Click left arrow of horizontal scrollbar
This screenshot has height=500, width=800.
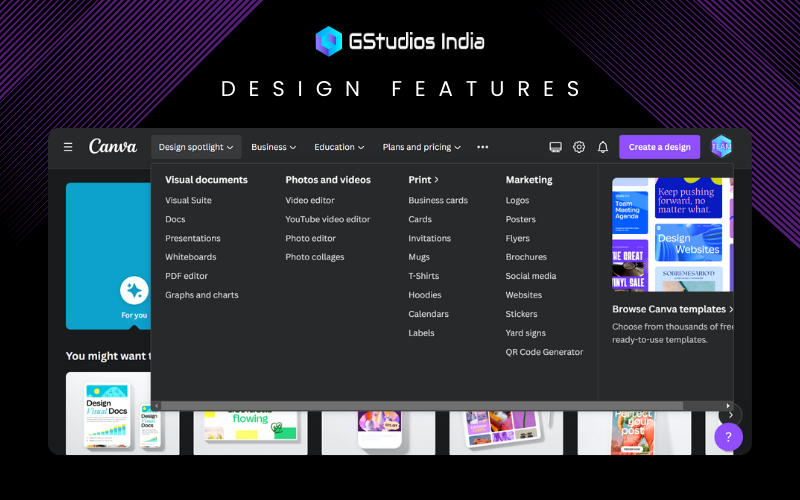coord(157,406)
